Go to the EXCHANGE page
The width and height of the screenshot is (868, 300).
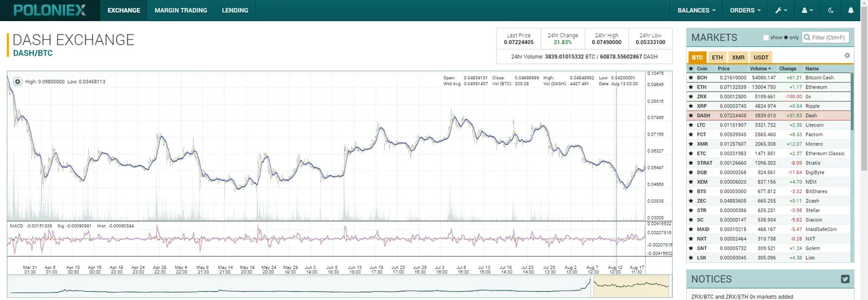click(x=123, y=10)
